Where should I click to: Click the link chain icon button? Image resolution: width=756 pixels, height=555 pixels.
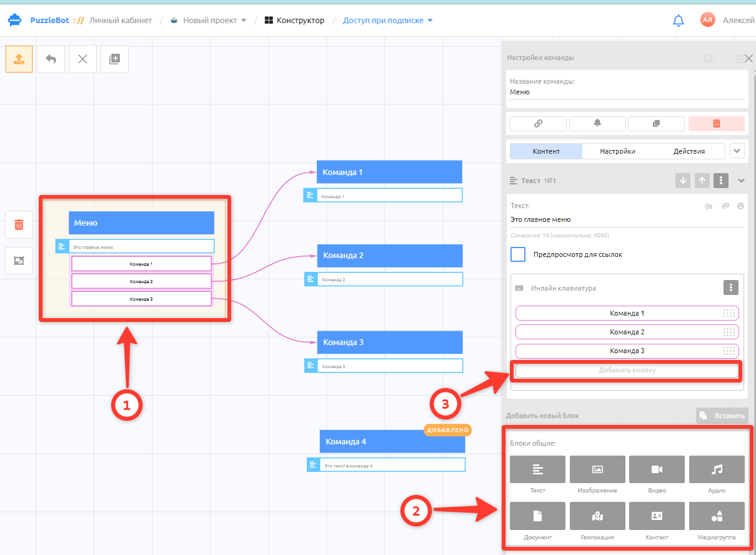(x=538, y=124)
